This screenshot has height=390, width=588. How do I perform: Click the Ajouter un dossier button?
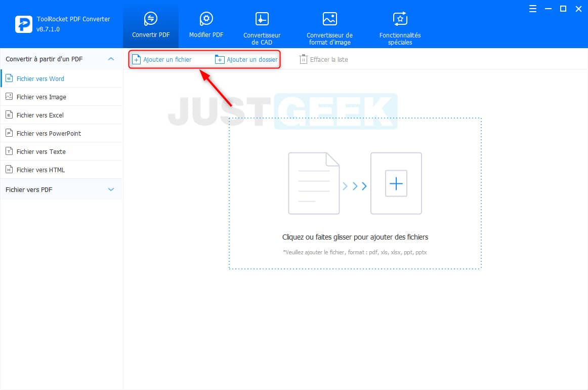(x=246, y=59)
